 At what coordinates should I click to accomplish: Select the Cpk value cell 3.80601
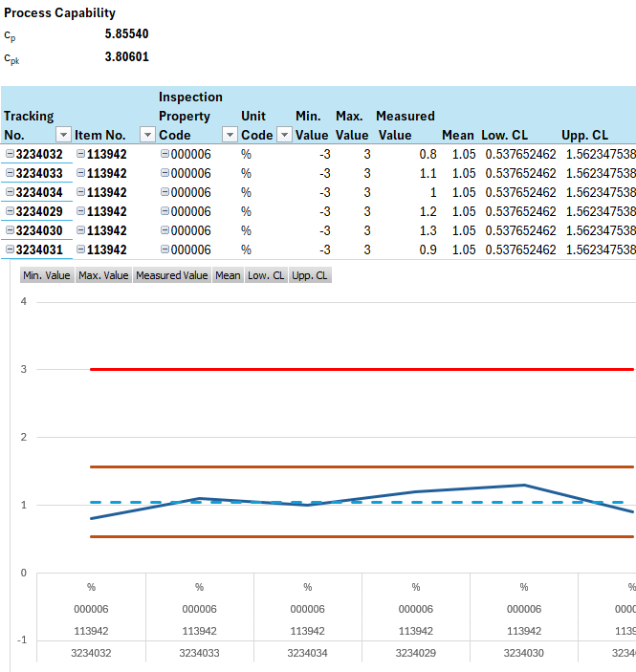[126, 56]
